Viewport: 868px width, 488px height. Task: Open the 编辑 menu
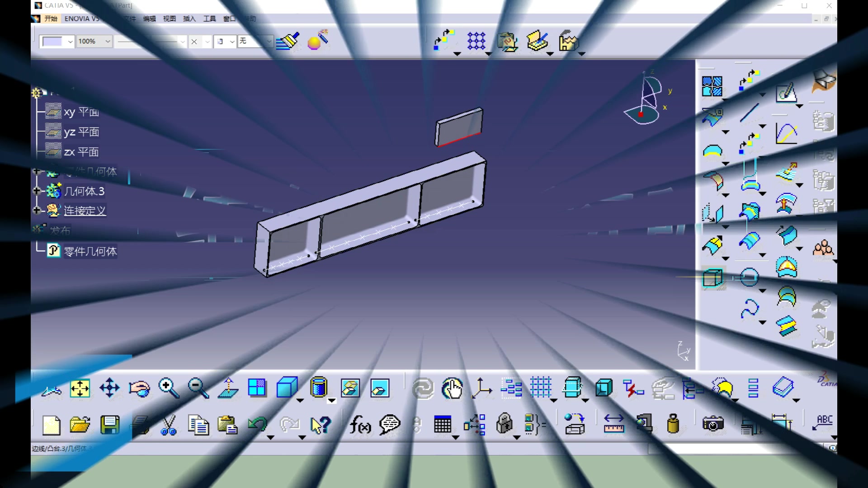[x=149, y=19]
